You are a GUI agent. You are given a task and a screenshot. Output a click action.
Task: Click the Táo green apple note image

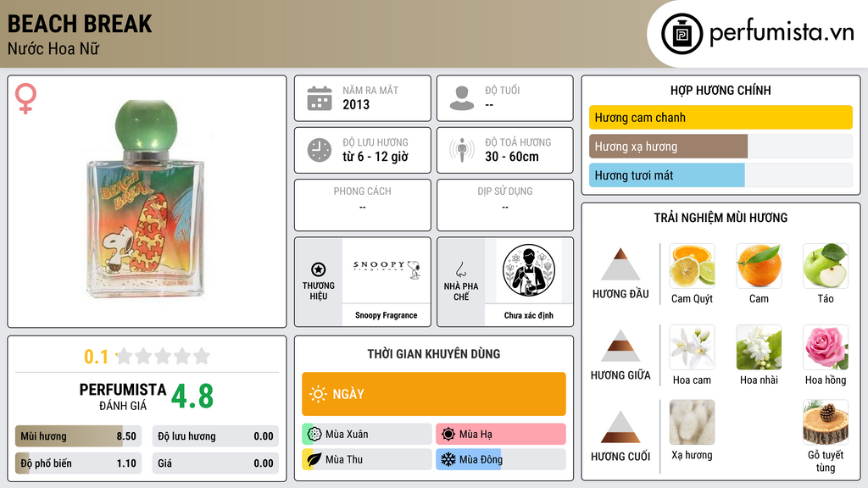coord(826,266)
